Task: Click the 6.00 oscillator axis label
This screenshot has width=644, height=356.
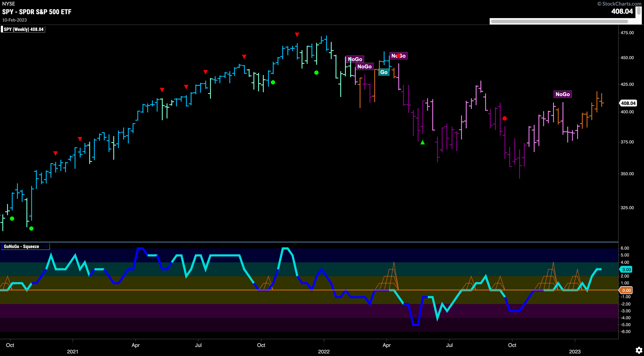Action: pos(625,248)
